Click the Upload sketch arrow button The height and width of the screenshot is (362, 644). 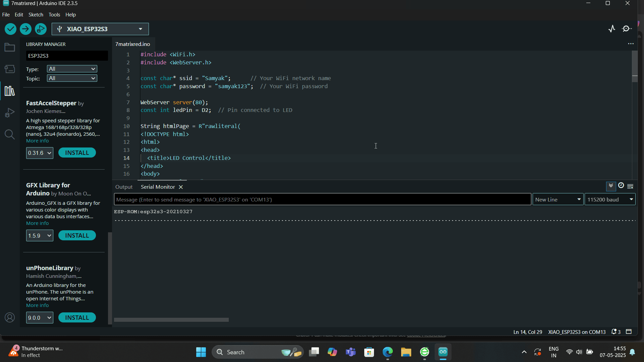pyautogui.click(x=25, y=29)
